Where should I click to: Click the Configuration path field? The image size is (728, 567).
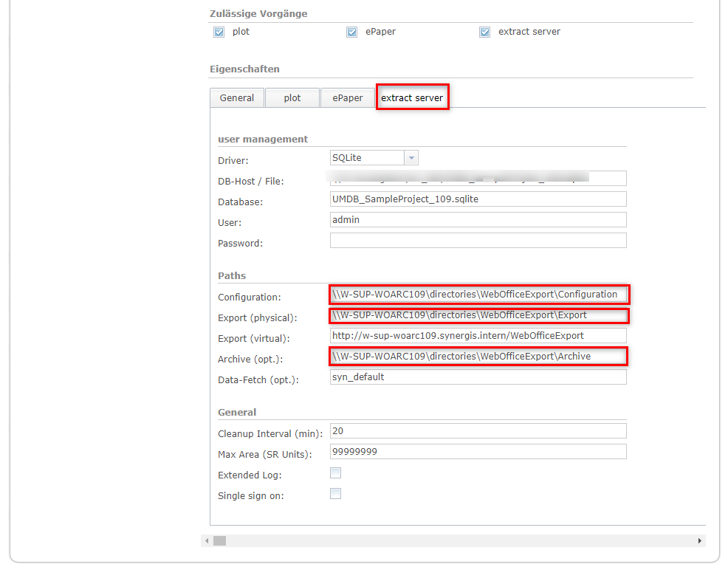(478, 294)
